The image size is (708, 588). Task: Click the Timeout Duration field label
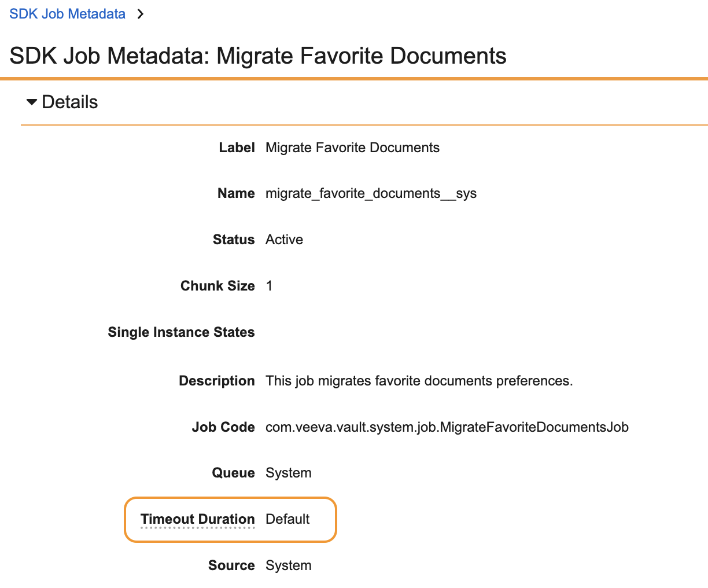(x=197, y=519)
